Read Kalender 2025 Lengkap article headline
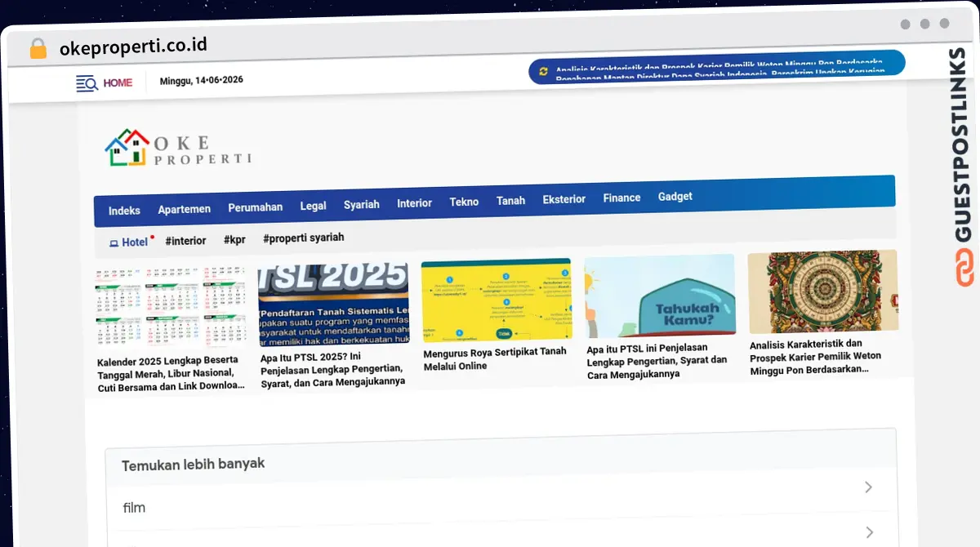The width and height of the screenshot is (980, 547). [x=171, y=373]
